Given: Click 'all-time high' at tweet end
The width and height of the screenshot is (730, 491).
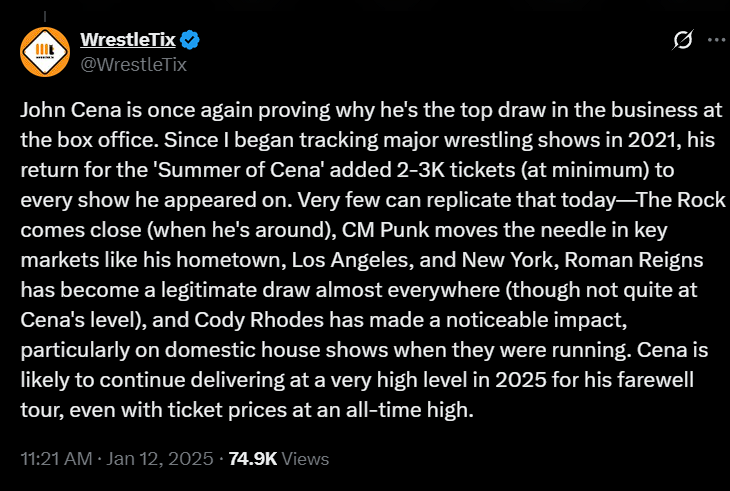Looking at the screenshot, I should (409, 410).
